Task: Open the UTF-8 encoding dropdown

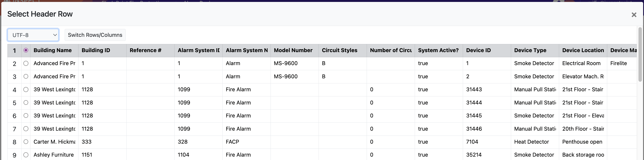Action: [33, 35]
